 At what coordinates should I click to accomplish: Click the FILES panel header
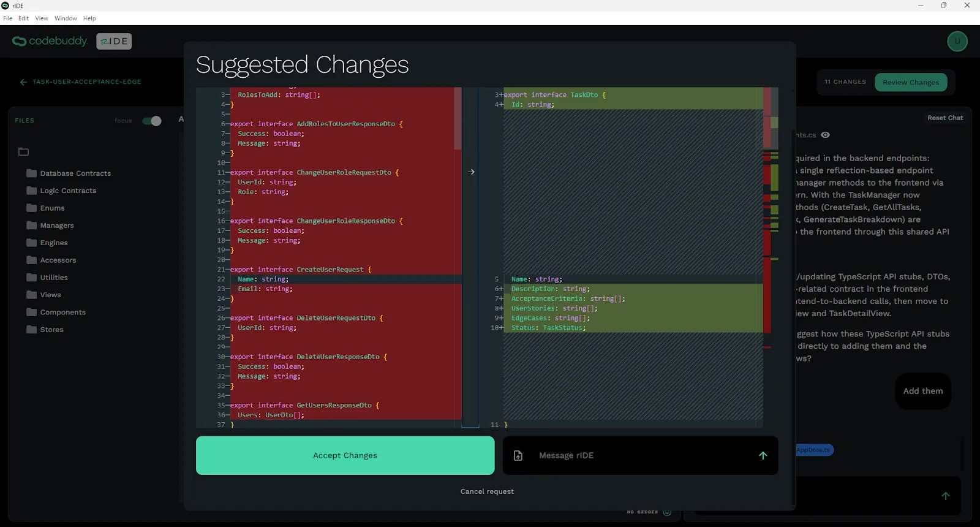(x=24, y=121)
